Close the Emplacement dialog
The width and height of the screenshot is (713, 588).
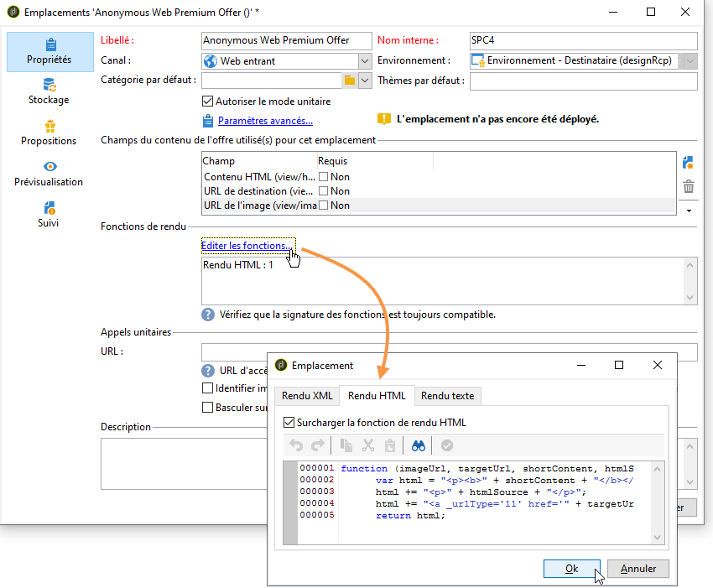[x=658, y=365]
